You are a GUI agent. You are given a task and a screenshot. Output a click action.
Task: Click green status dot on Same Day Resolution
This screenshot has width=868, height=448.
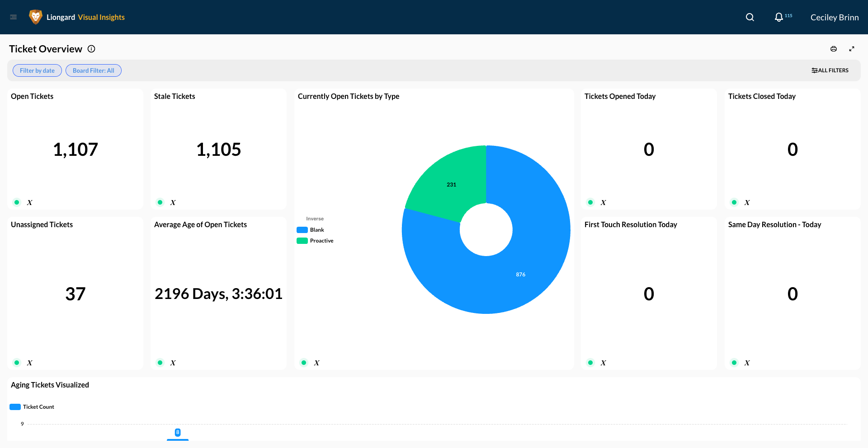(x=734, y=363)
